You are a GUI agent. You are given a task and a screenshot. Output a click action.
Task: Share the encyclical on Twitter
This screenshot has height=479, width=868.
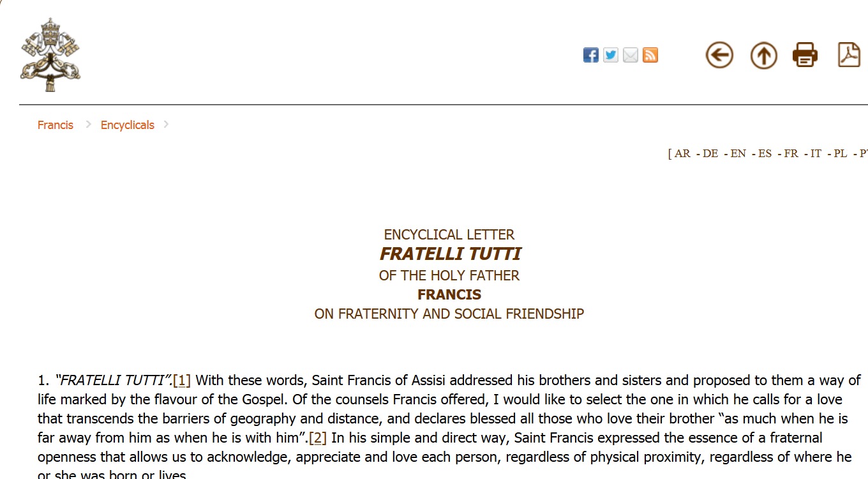point(611,56)
